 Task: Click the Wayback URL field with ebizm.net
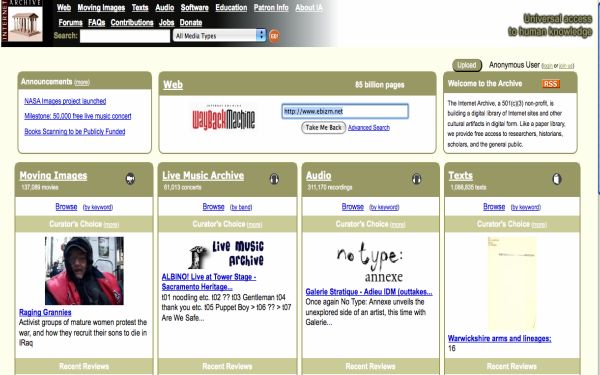(345, 111)
